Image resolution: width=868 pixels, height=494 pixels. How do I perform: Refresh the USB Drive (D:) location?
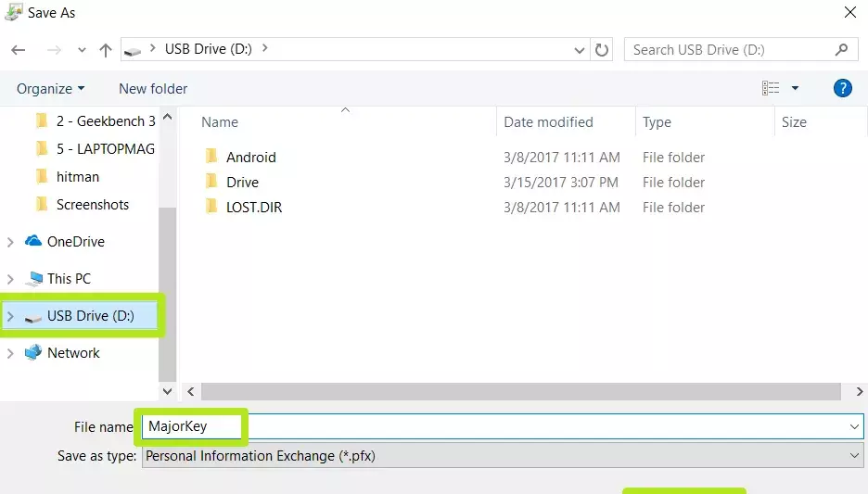(x=602, y=50)
